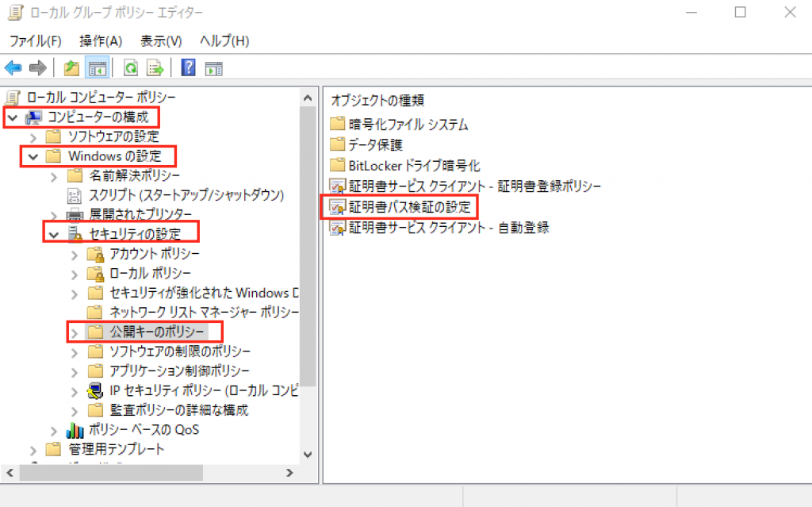Image resolution: width=812 pixels, height=507 pixels.
Task: Collapse the Windows の設定 tree node
Action: point(33,156)
